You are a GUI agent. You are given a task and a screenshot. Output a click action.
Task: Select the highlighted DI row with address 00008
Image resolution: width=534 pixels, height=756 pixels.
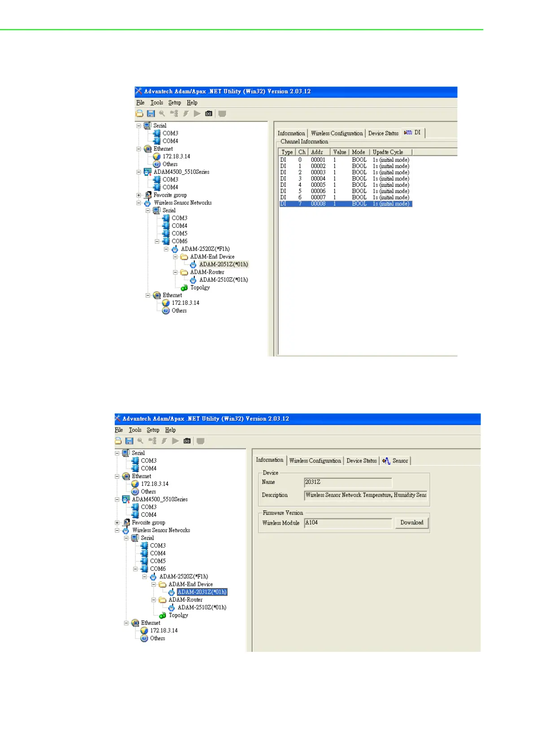345,204
